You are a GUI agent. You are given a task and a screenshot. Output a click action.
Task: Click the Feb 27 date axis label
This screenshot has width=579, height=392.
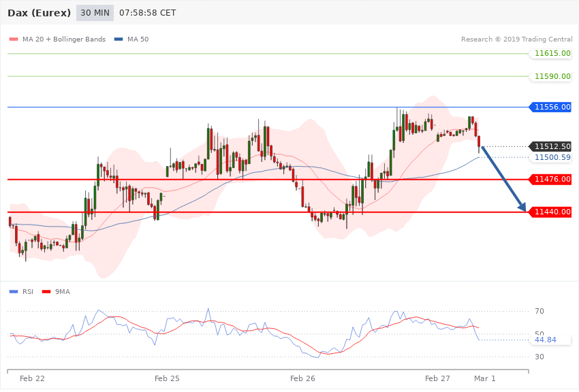tap(437, 378)
